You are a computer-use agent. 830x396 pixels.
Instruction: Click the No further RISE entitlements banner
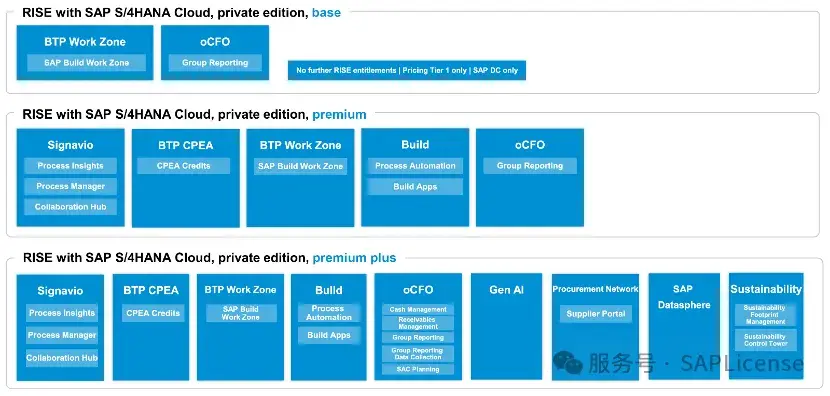(407, 70)
